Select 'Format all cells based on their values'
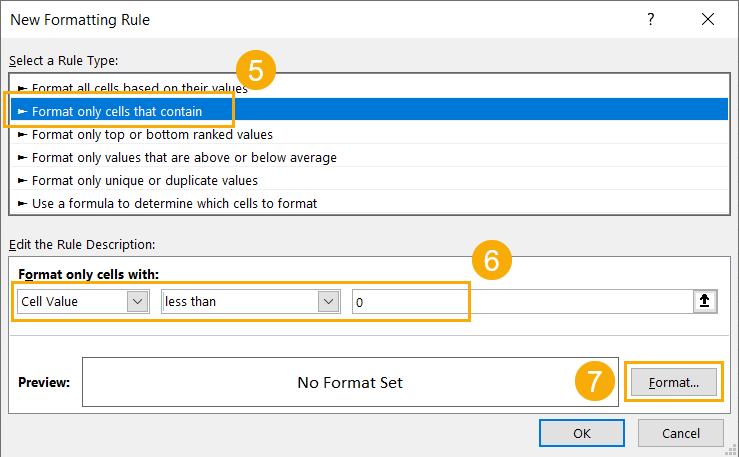This screenshot has height=457, width=739. [140, 88]
